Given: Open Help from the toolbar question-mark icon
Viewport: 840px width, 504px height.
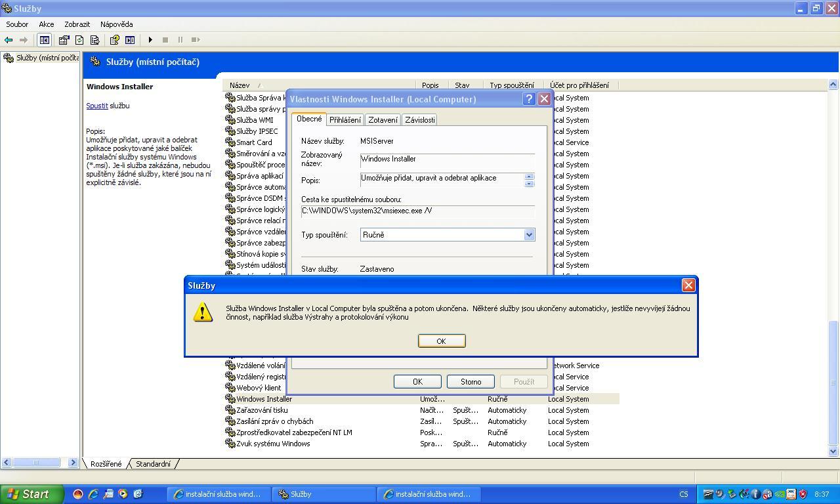Looking at the screenshot, I should click(x=114, y=40).
